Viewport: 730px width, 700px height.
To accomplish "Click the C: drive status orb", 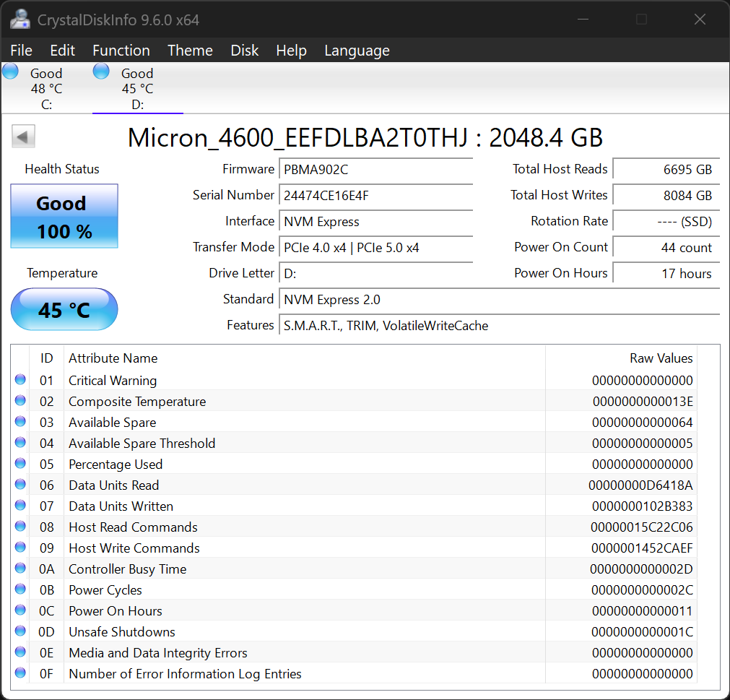I will coord(10,72).
